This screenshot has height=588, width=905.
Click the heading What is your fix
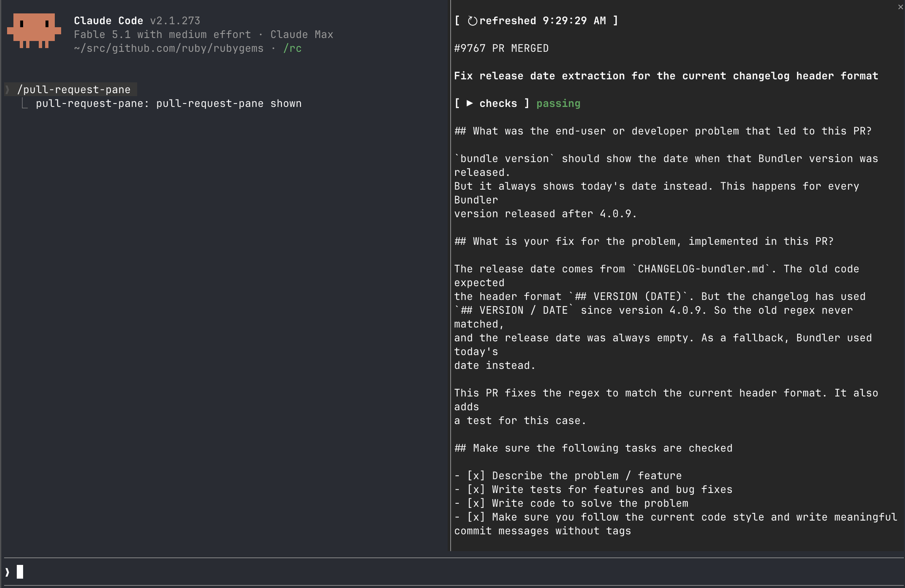(644, 242)
